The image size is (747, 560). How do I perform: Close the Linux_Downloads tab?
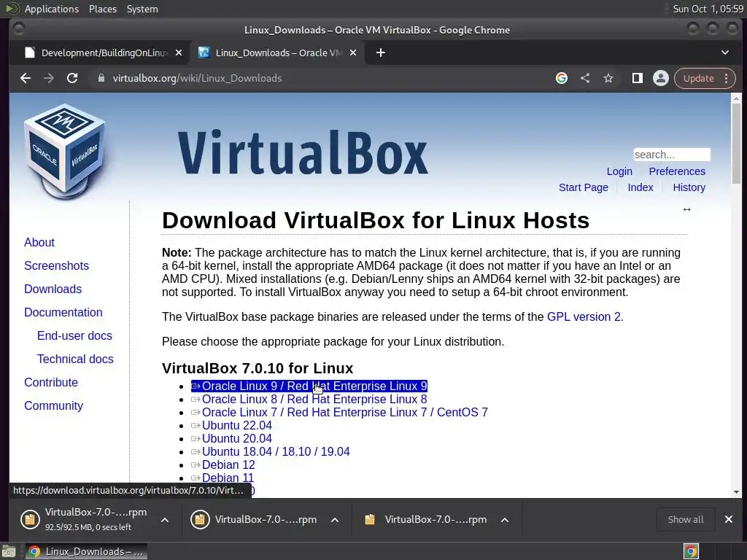pyautogui.click(x=353, y=52)
